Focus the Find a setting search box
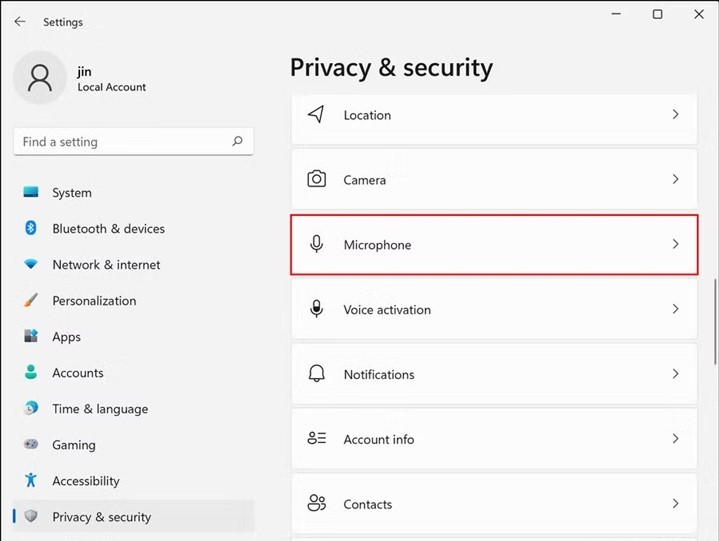The width and height of the screenshot is (719, 541). point(120,142)
